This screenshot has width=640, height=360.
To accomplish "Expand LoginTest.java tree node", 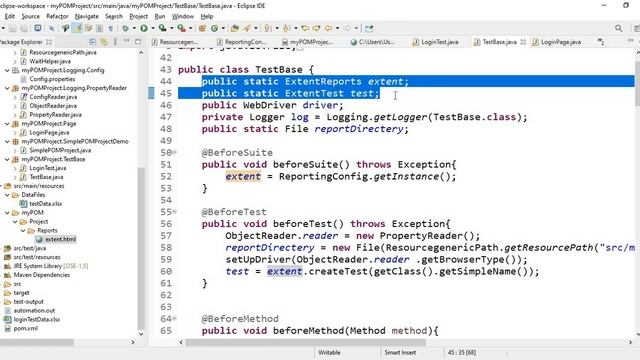I will 15,168.
